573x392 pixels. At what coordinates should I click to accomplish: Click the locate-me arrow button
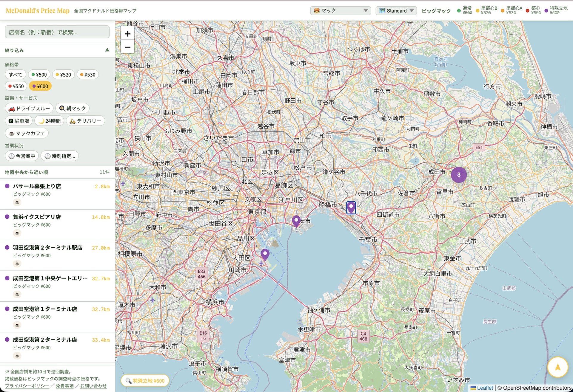click(557, 367)
